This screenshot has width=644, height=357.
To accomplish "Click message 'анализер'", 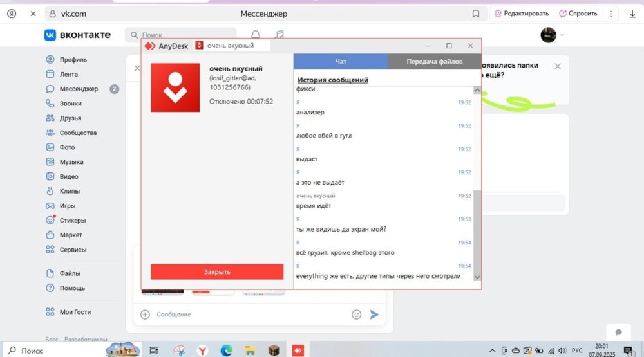I will click(x=310, y=112).
